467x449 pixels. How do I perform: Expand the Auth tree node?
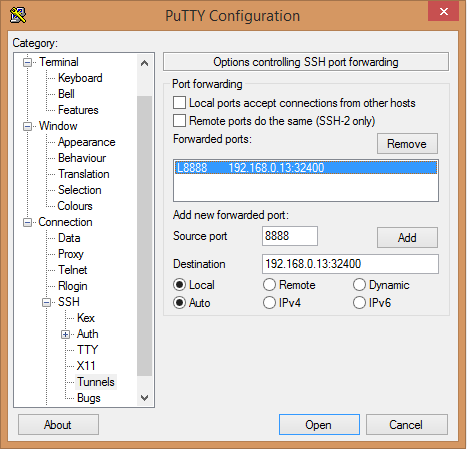click(x=66, y=334)
